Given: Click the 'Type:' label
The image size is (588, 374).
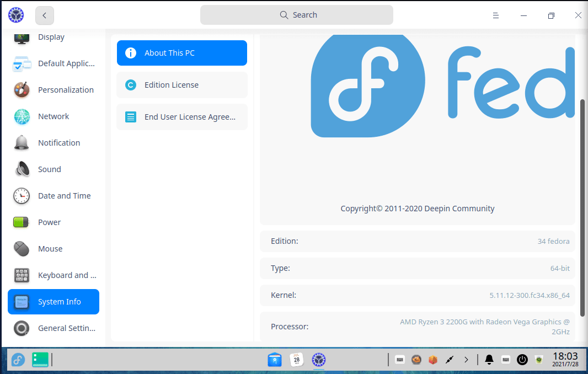Looking at the screenshot, I should 280,268.
